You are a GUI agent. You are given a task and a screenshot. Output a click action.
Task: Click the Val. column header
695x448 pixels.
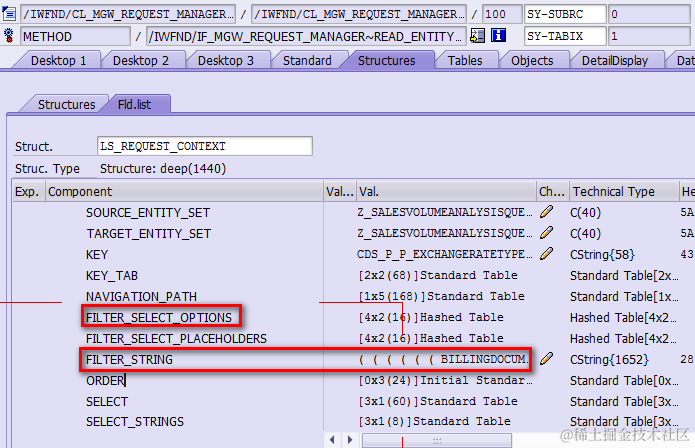tap(446, 191)
